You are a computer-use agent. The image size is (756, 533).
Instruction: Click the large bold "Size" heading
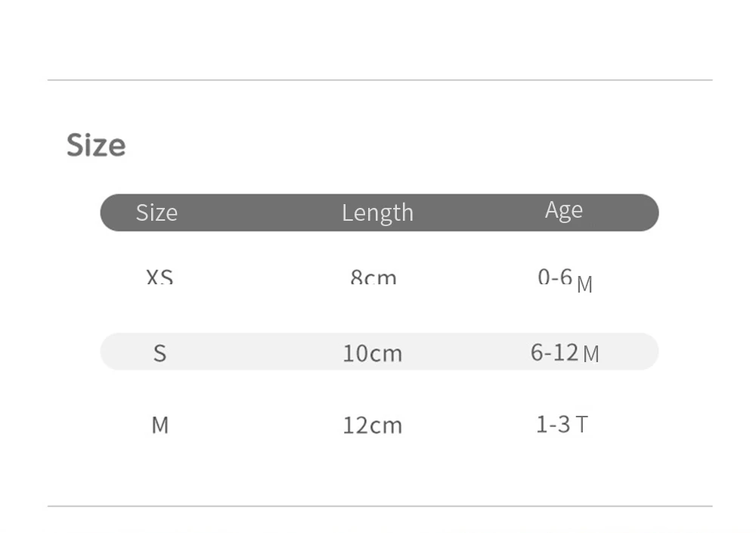pyautogui.click(x=96, y=144)
